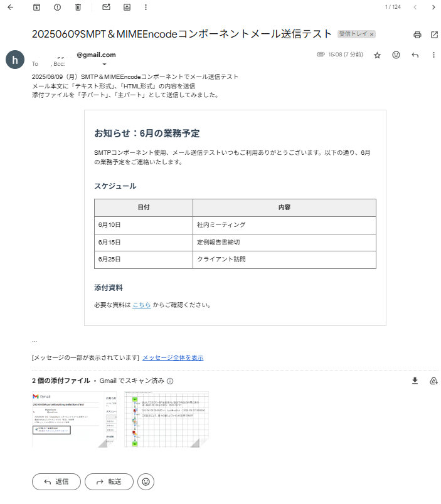This screenshot has width=441, height=504.
Task: Click the 6月15日 table cell
Action: (x=144, y=243)
